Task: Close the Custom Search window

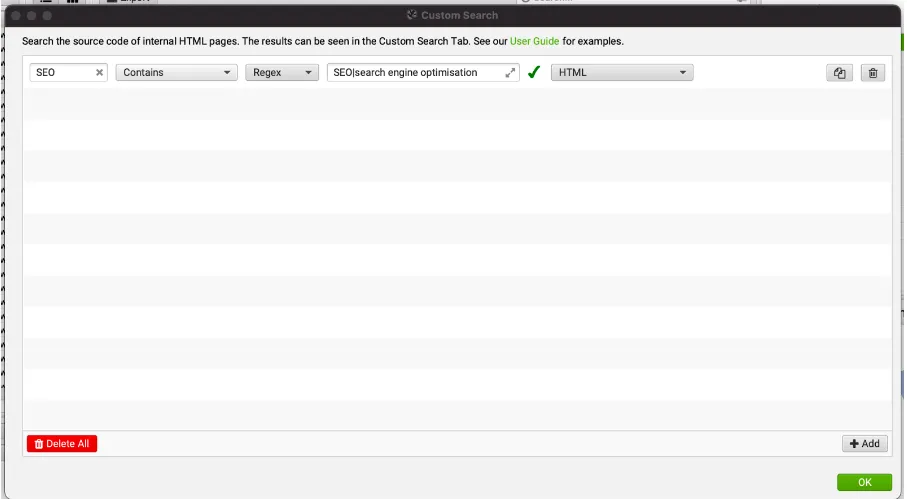Action: click(16, 16)
